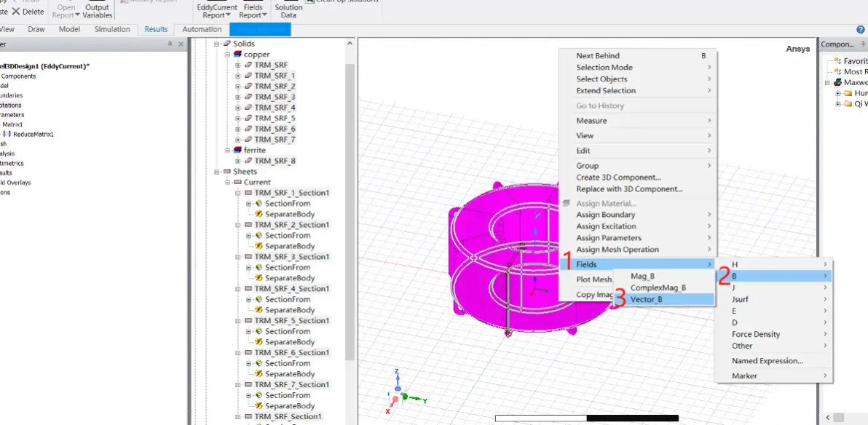Collapse the copper tree node
Screen dimensions: 868x425
click(227, 55)
